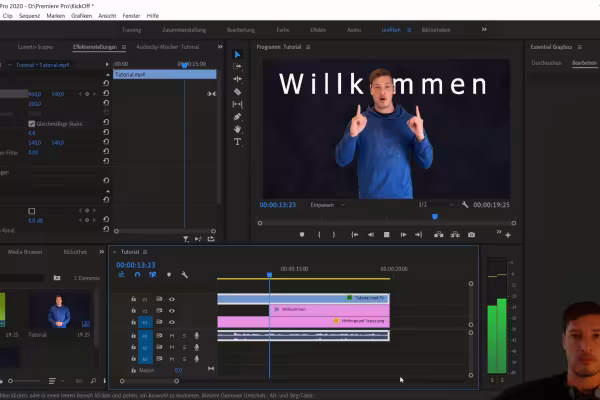Toggle sequence nesting icon in timeline header

[121, 274]
